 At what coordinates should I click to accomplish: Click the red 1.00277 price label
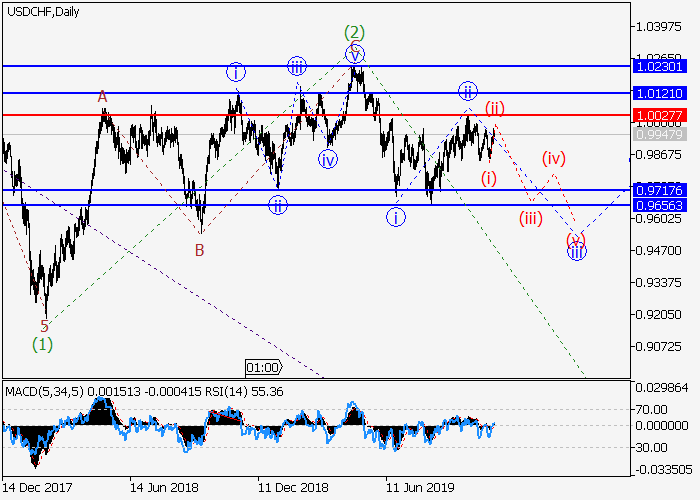click(x=659, y=115)
